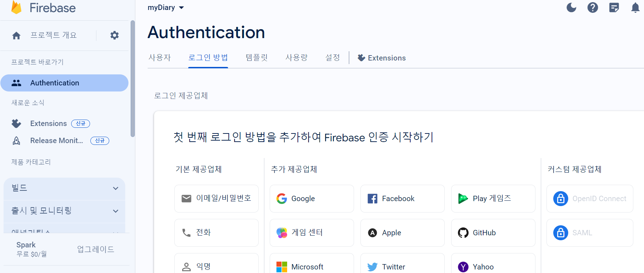Viewport: 644px width, 273px height.
Task: Click the Yahoo logo icon
Action: click(x=463, y=267)
